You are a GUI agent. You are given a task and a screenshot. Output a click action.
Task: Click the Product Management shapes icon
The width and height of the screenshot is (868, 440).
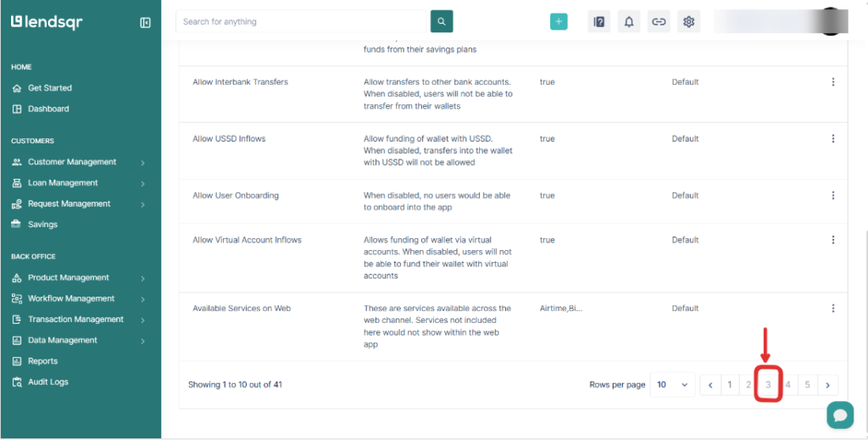(x=17, y=278)
